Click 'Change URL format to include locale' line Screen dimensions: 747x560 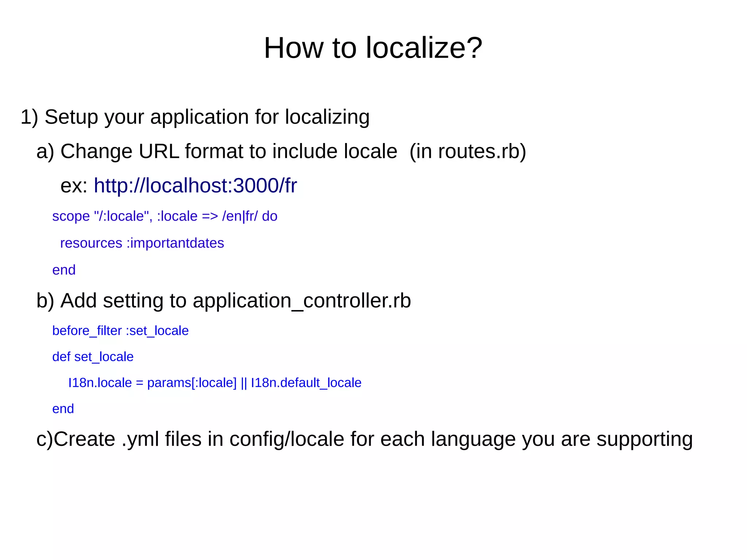228,151
